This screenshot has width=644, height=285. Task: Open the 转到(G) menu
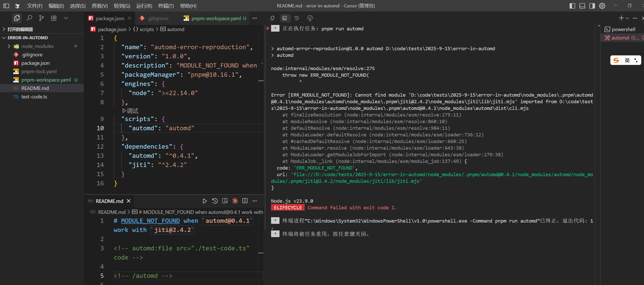click(122, 6)
